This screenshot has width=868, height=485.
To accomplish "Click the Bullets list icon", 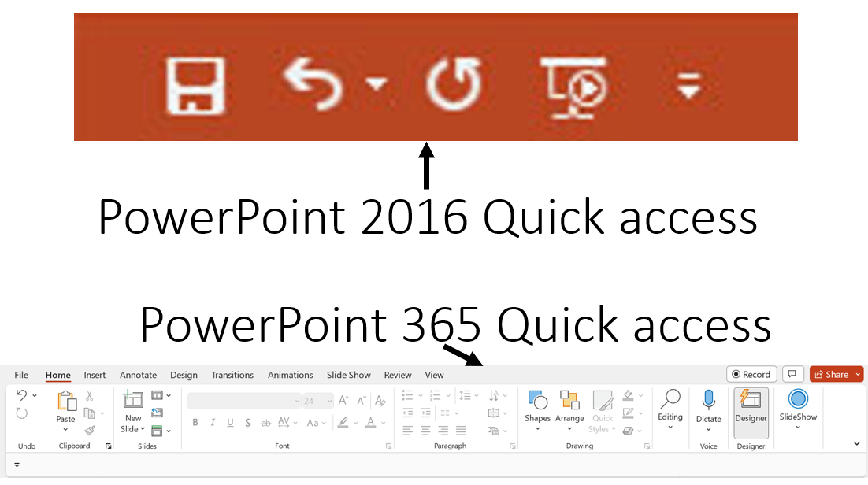I will pos(407,395).
